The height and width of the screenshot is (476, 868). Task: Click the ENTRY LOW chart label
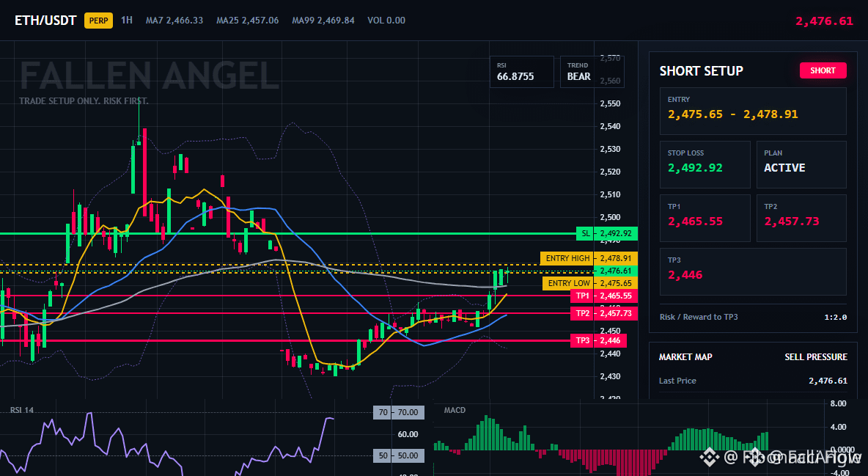click(x=568, y=283)
